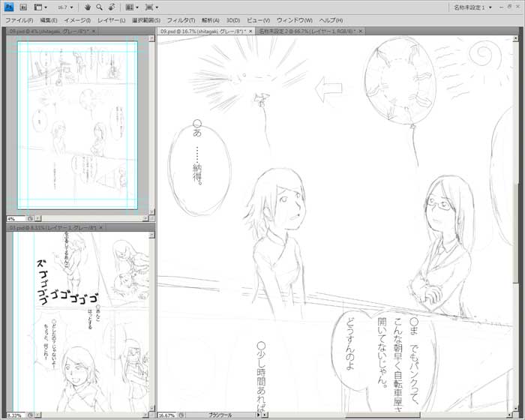Launch Adobe Bridge from the top bar
The height and width of the screenshot is (420, 525).
23,7
